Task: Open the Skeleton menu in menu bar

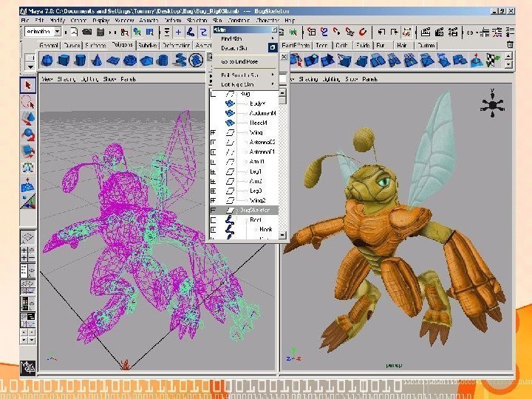Action: pos(197,21)
